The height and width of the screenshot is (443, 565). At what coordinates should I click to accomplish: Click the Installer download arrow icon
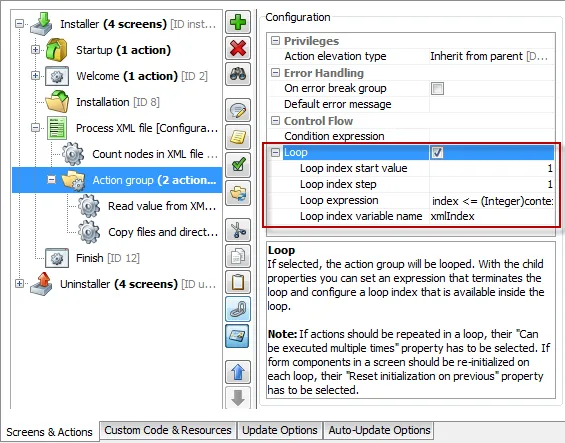pyautogui.click(x=42, y=24)
